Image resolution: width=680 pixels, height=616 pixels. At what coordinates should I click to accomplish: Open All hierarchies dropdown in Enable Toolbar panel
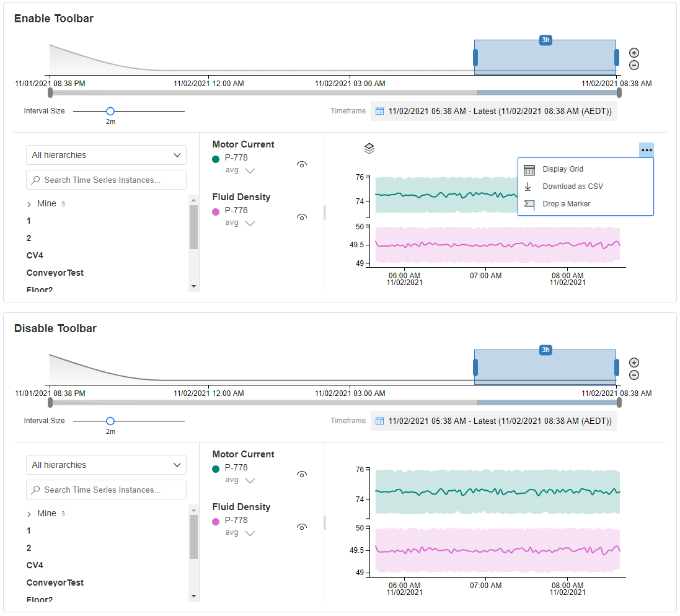point(106,155)
